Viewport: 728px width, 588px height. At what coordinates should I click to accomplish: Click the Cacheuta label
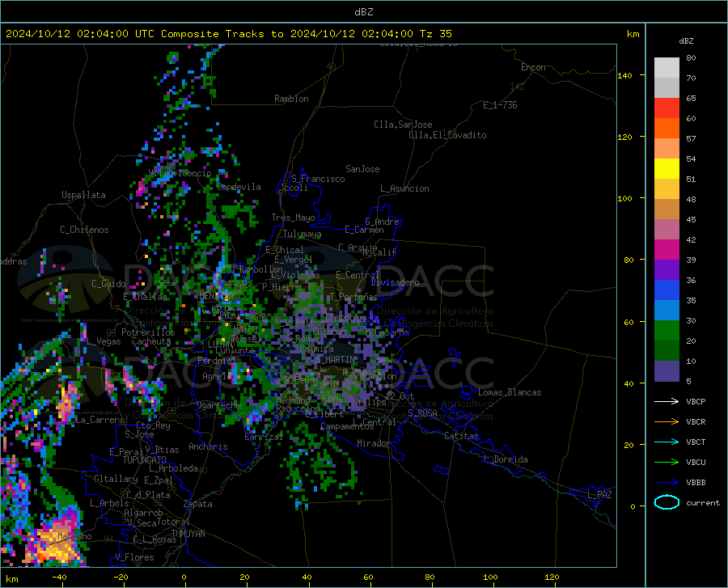coord(151,341)
